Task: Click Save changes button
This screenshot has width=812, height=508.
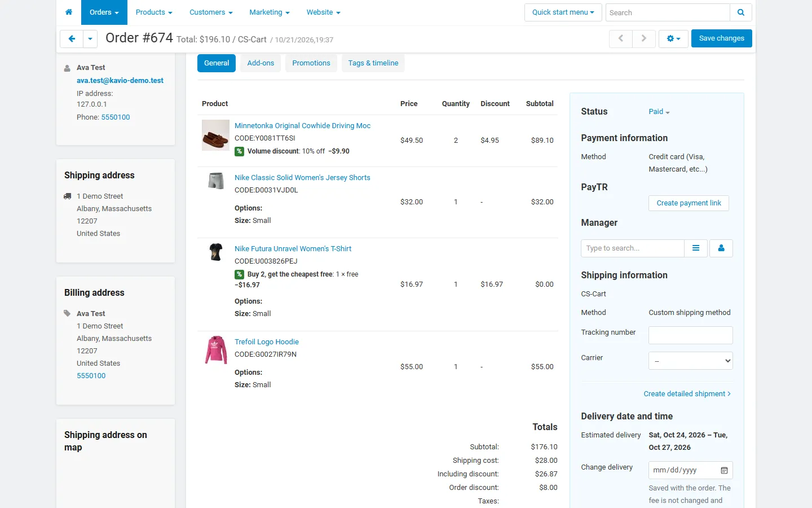Action: tap(722, 38)
